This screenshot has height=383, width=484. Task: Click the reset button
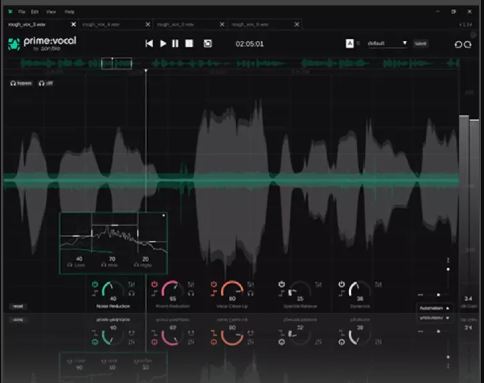18,306
